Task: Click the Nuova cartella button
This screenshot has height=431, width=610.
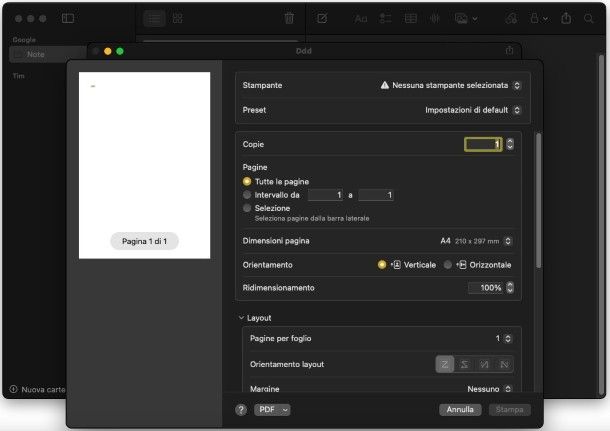Action: pos(37,389)
